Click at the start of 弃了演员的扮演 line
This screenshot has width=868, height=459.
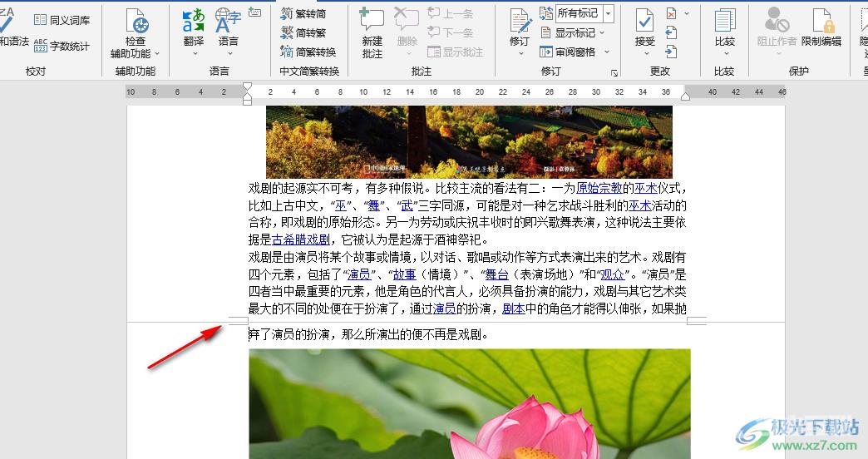click(x=249, y=334)
